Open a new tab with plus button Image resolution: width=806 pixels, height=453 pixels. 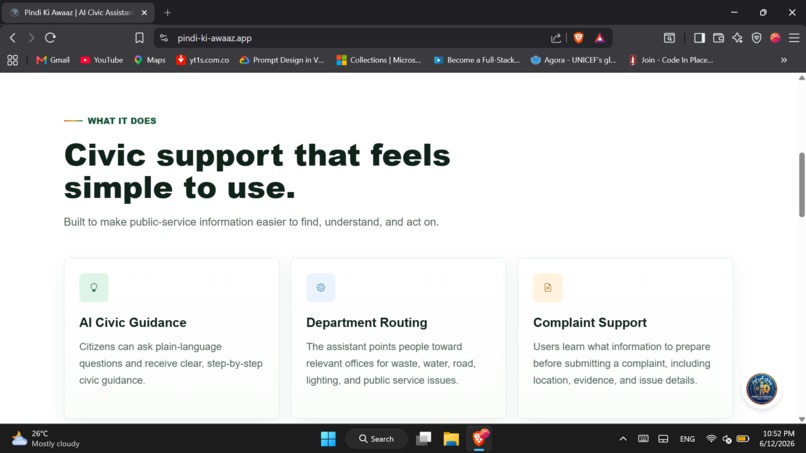168,12
